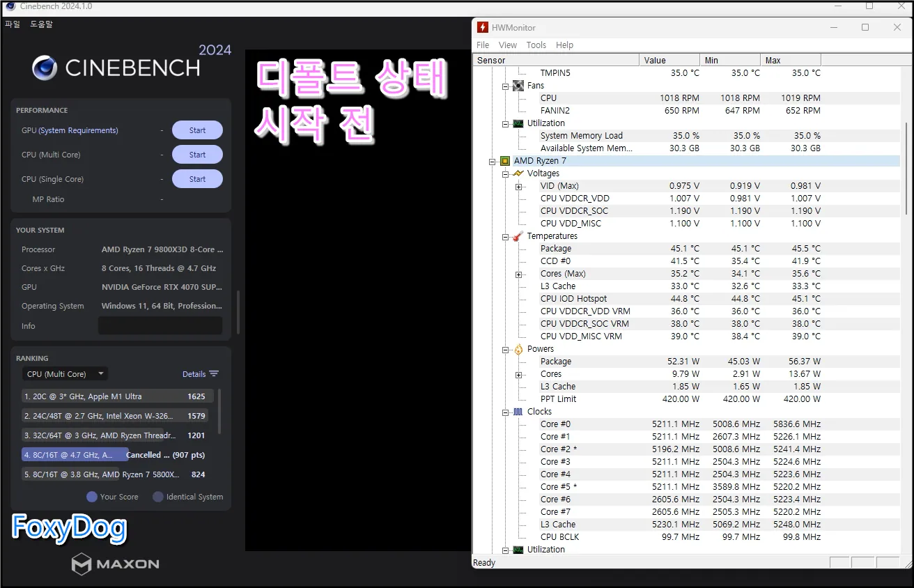
Task: Select the L3 Cache clock row
Action: 686,525
